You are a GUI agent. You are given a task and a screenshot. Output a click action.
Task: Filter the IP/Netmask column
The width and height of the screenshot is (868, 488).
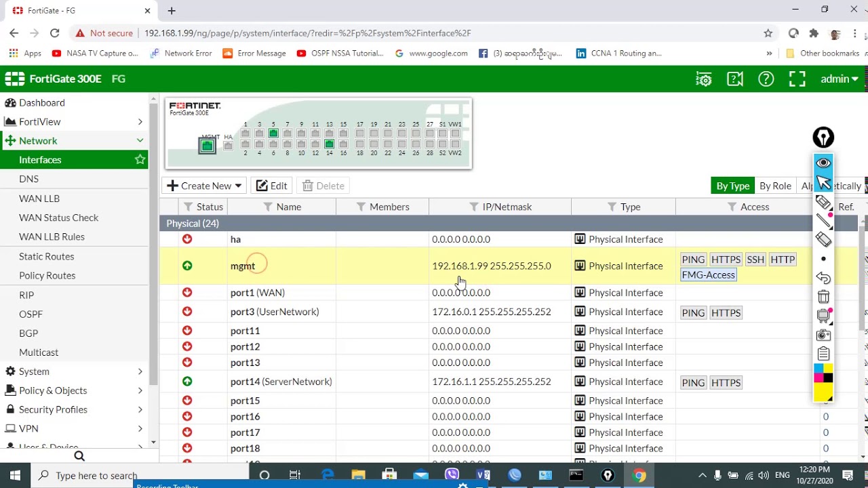474,207
